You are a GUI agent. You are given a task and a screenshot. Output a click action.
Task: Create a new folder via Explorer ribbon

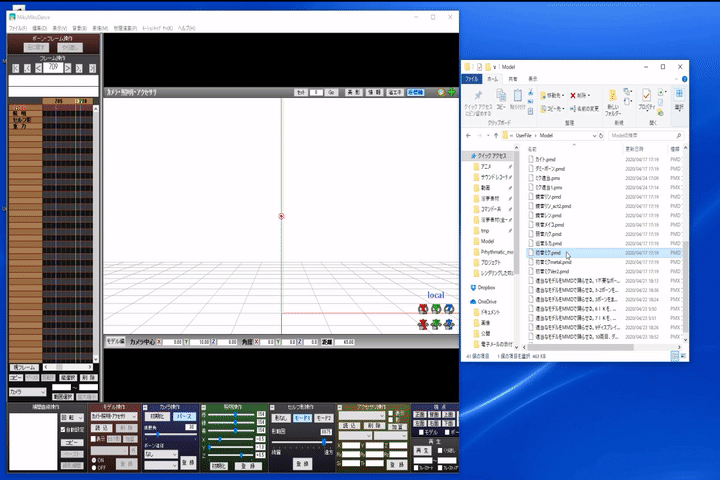(x=613, y=102)
